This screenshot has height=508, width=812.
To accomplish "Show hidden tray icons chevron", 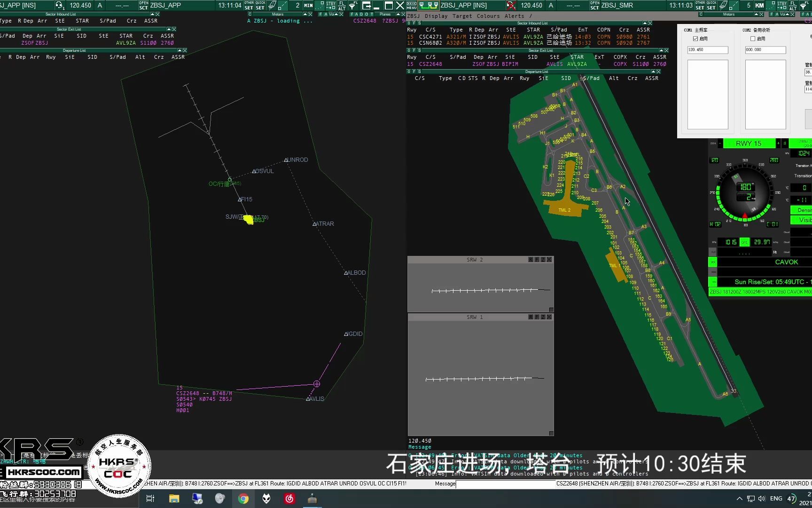I will [739, 499].
